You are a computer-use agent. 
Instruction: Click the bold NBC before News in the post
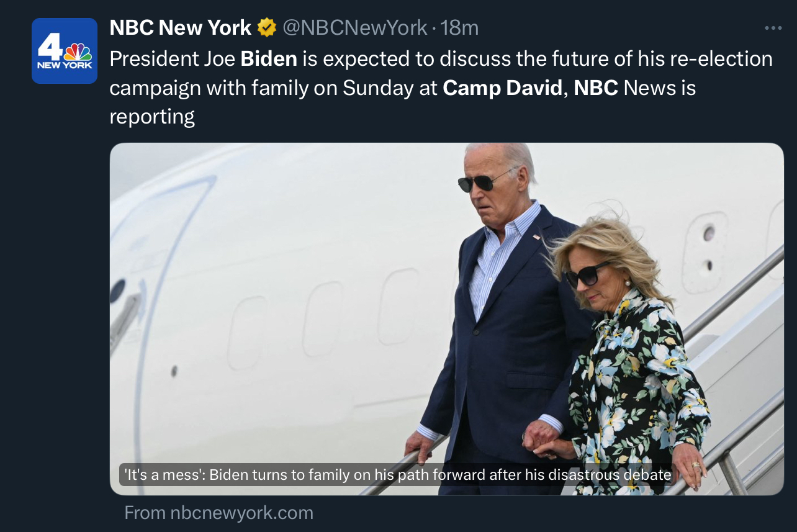point(596,88)
